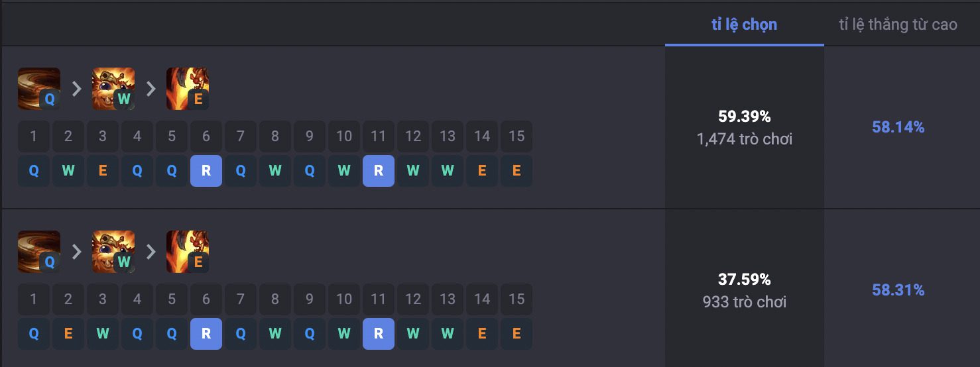The image size is (980, 367).
Task: Click the E ability icon in first build
Action: coord(188,89)
